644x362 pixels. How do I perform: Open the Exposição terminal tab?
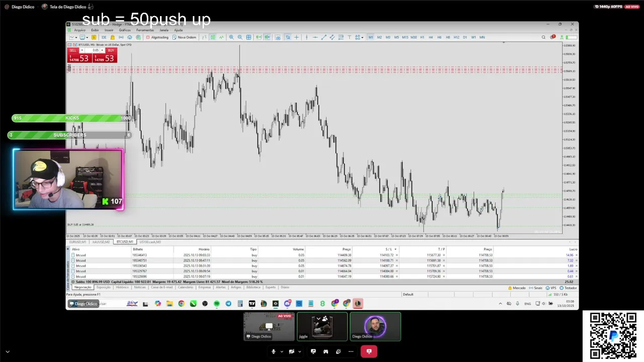point(104,287)
